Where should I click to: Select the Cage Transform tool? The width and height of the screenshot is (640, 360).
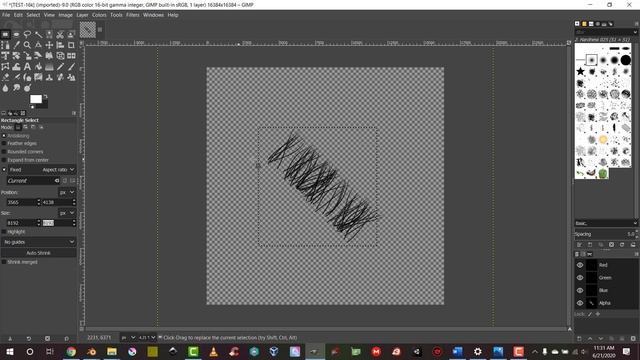tap(5, 67)
